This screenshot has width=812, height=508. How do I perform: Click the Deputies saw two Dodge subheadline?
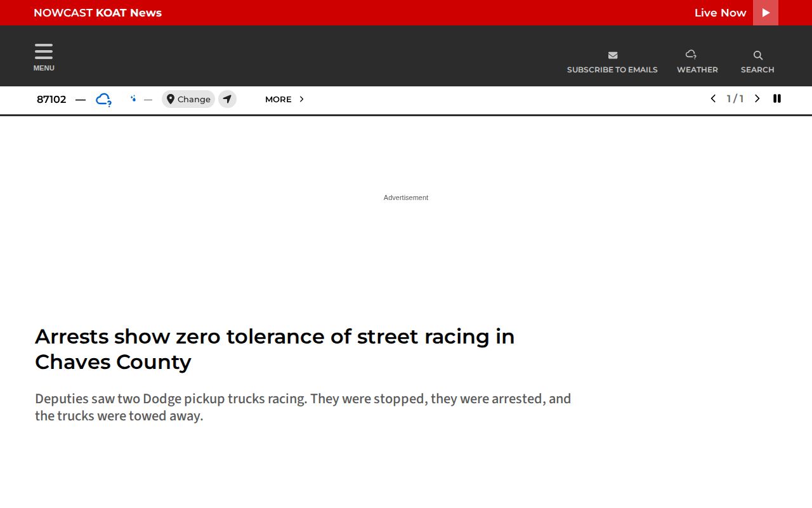tap(303, 407)
